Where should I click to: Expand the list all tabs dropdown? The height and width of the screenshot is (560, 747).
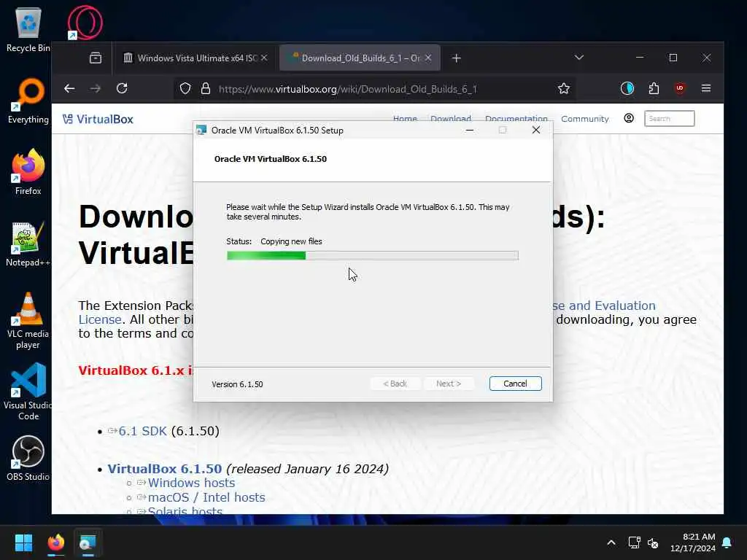click(578, 58)
